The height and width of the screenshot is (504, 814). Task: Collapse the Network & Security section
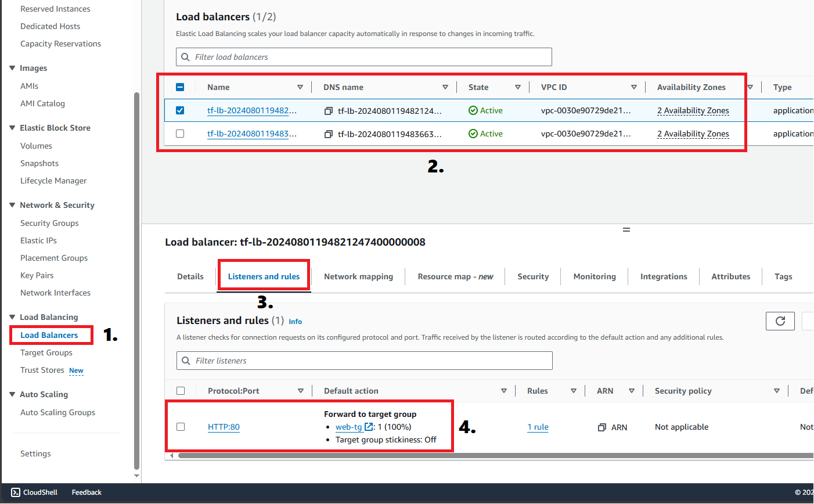click(12, 205)
